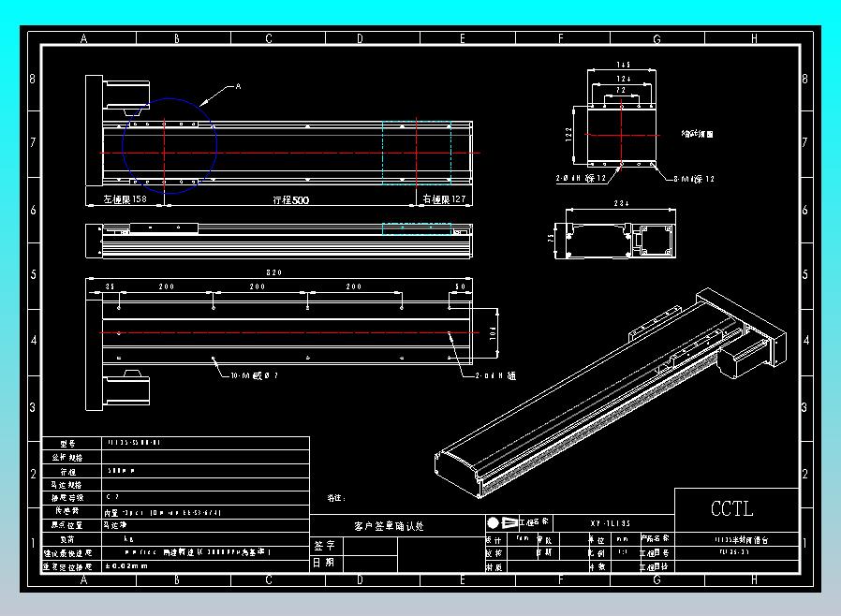
Task: Select the blue detail circle A
Action: pos(170,145)
